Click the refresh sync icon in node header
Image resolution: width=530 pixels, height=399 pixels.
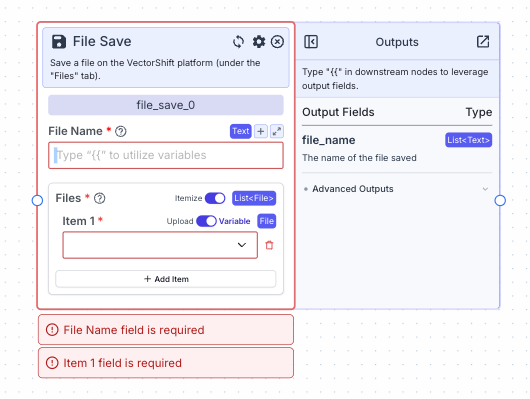238,42
